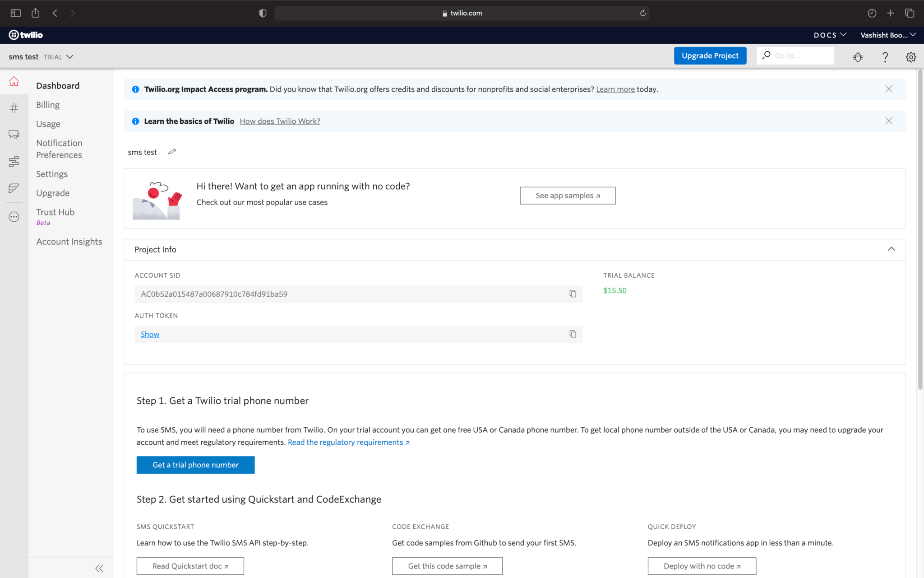This screenshot has height=578, width=924.
Task: Open the phone numbers hash icon in sidebar
Action: (14, 108)
